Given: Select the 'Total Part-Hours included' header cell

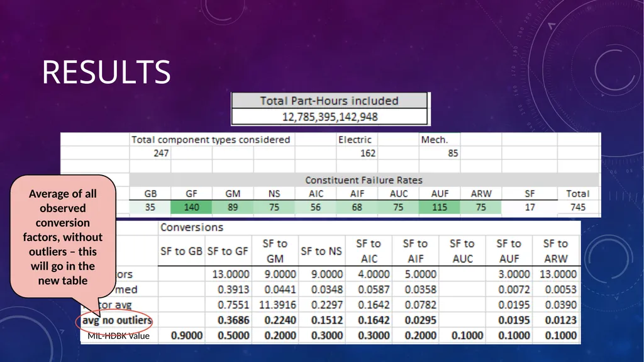Looking at the screenshot, I should click(x=330, y=101).
